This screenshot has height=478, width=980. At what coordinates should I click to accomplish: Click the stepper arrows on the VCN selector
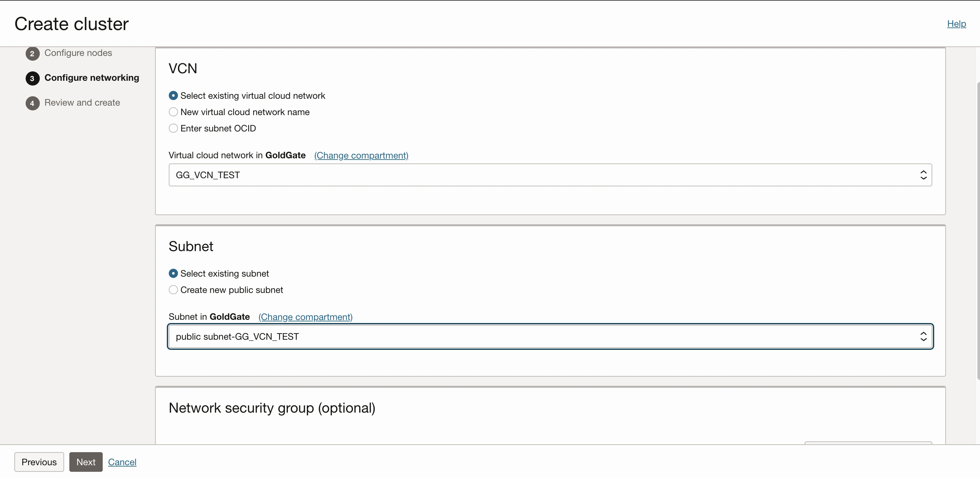pos(924,175)
